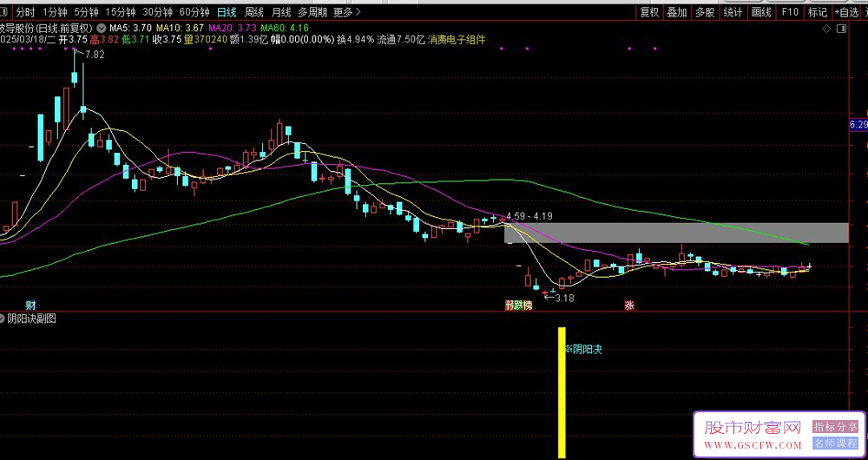Click the MA60: 4.16 indicator label
Image resolution: width=868 pixels, height=460 pixels.
coord(285,28)
